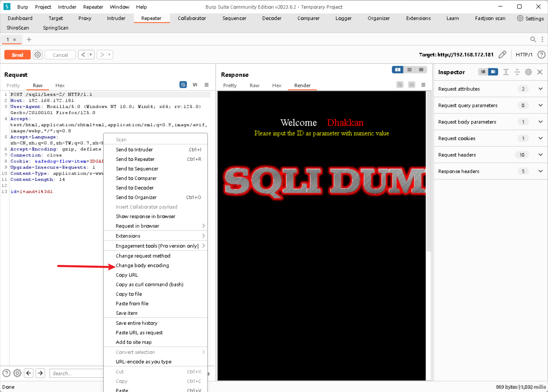Click HTTP/1 protocol selector
The image size is (548, 392).
(524, 55)
